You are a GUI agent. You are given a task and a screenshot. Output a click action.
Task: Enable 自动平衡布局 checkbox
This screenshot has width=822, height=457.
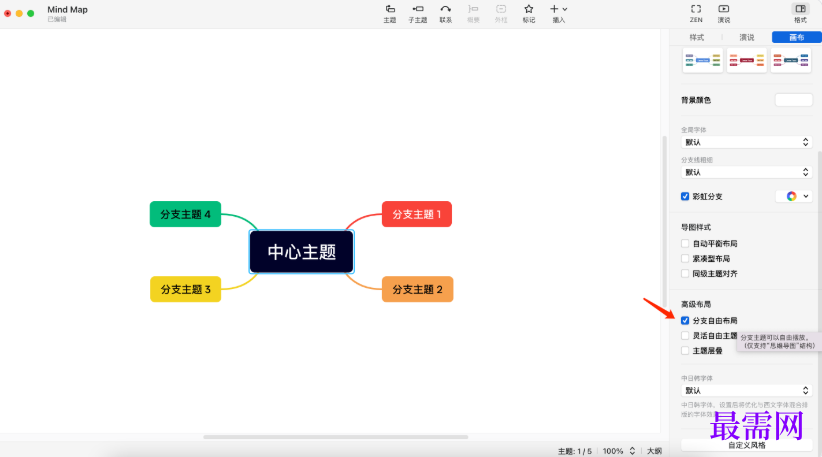(685, 243)
